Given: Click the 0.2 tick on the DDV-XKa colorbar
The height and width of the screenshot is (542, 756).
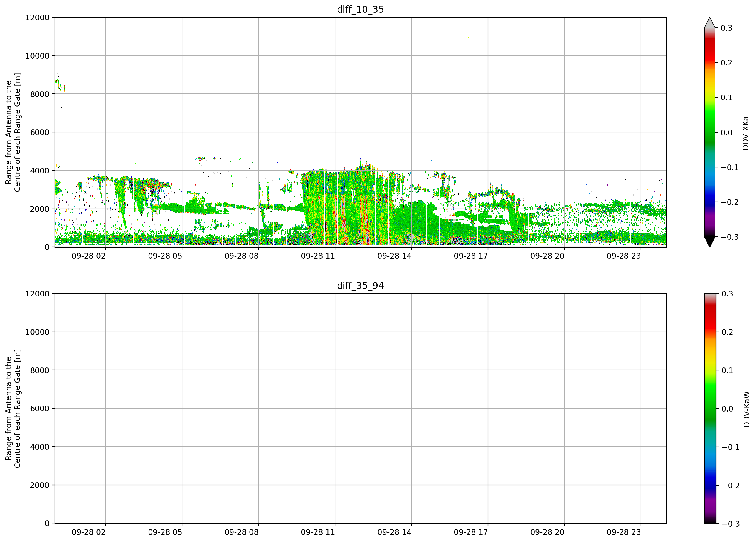Looking at the screenshot, I should click(726, 63).
